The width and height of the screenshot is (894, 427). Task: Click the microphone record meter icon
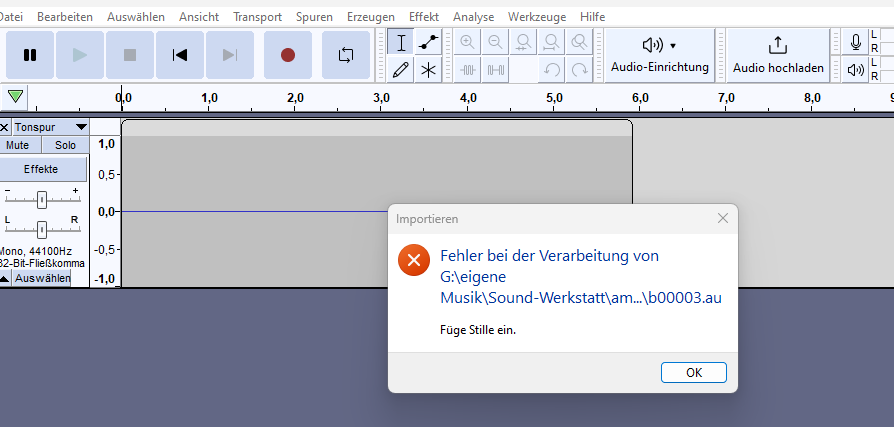(855, 42)
